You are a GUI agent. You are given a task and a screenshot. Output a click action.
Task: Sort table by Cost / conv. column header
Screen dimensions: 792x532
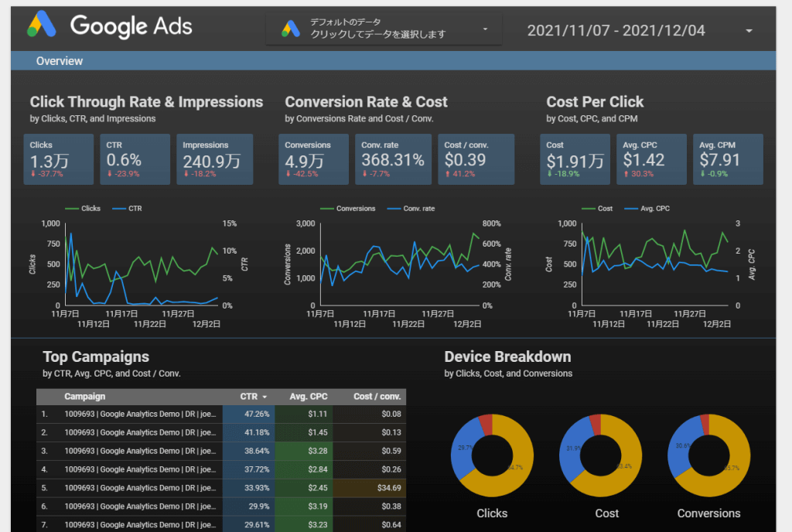click(x=377, y=397)
